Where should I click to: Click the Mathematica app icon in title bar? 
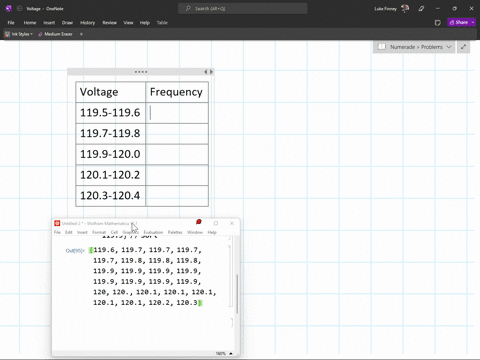pos(57,223)
